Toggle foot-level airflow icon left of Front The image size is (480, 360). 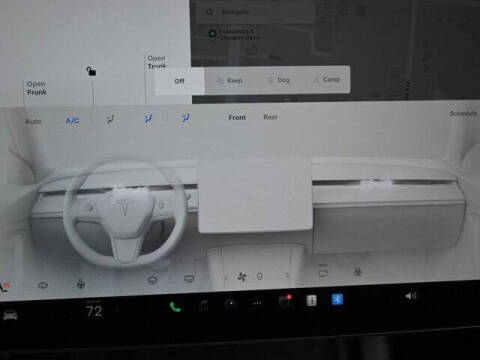186,118
